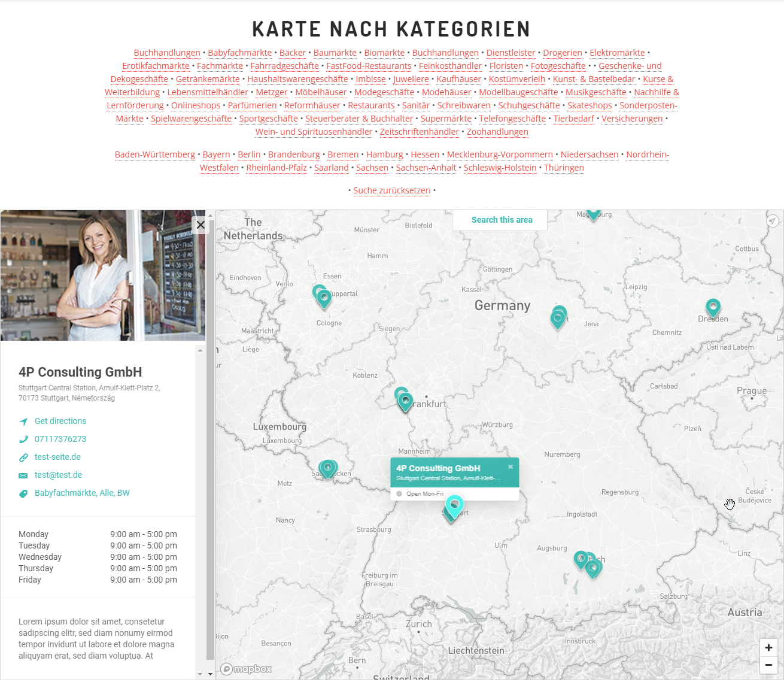Click the 4P Consulting GmbH map popup title

[438, 468]
